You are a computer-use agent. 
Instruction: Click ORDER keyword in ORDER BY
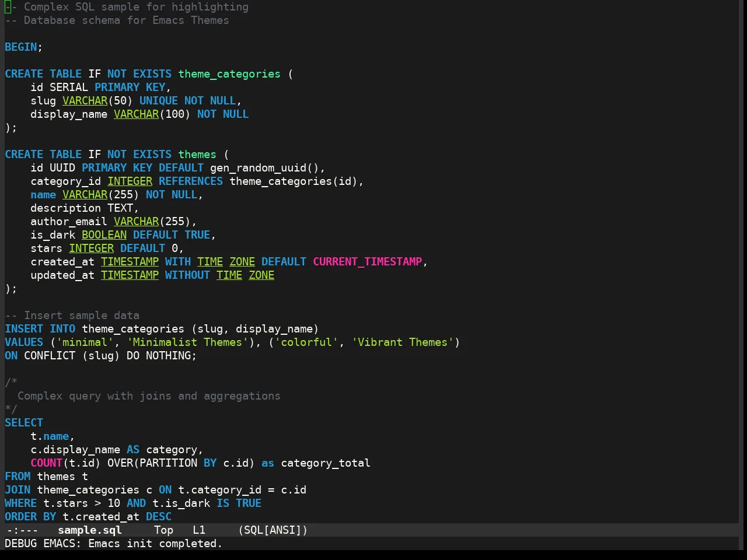pos(20,517)
